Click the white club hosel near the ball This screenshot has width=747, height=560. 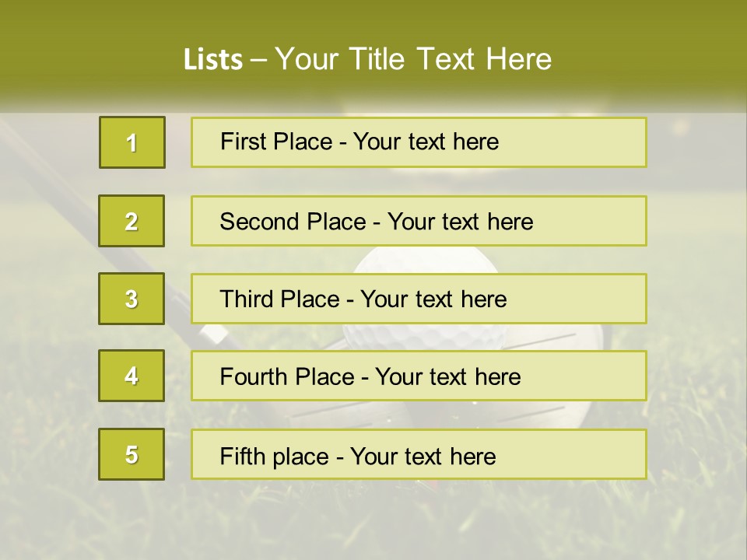[213, 334]
